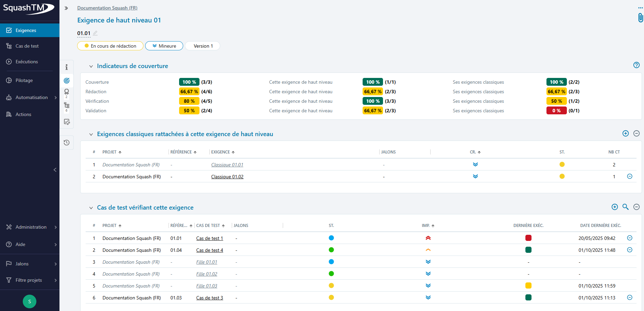
Task: Collapse the Indicateurs de couverture section
Action: [91, 66]
